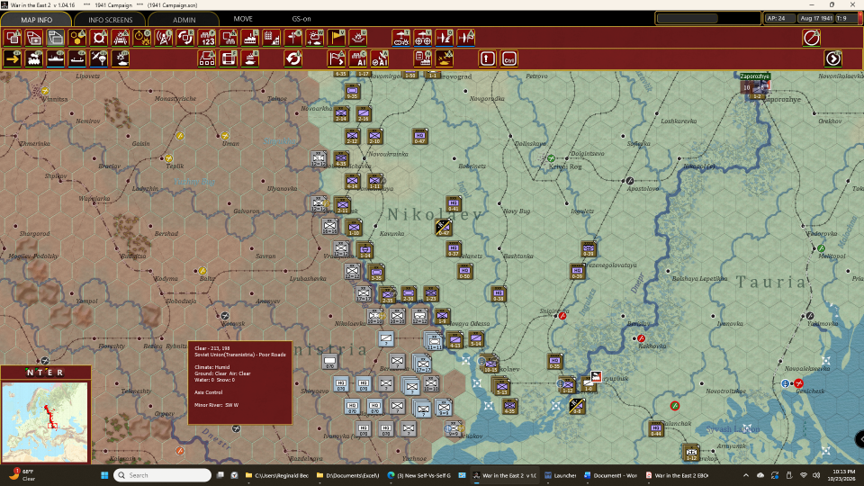This screenshot has width=864, height=486.
Task: Toggle the factory and rail overlay icon
Action: pos(121,38)
